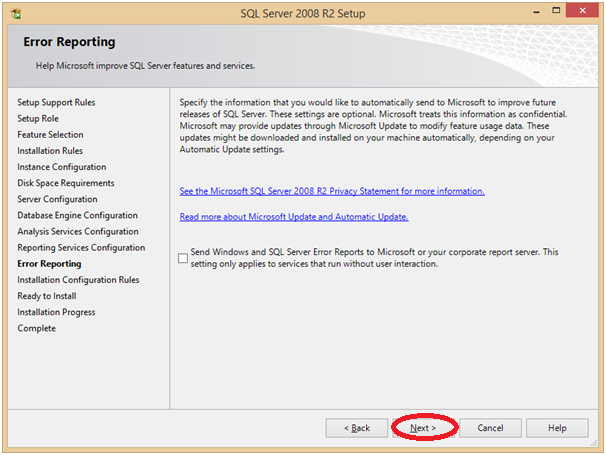Select Installation Rules step
606x455 pixels.
[x=50, y=151]
